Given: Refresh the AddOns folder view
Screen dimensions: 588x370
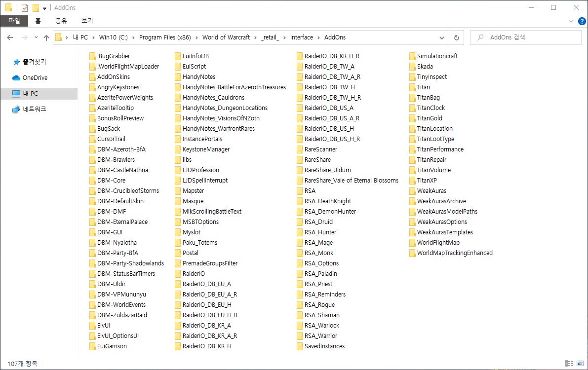Looking at the screenshot, I should 456,37.
